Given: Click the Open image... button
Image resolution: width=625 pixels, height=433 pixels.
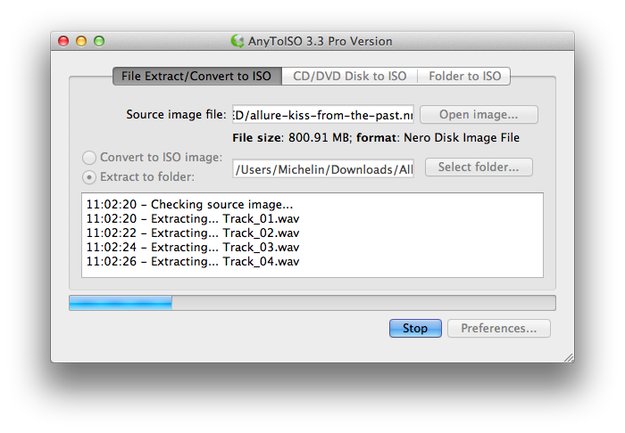Looking at the screenshot, I should pyautogui.click(x=479, y=115).
